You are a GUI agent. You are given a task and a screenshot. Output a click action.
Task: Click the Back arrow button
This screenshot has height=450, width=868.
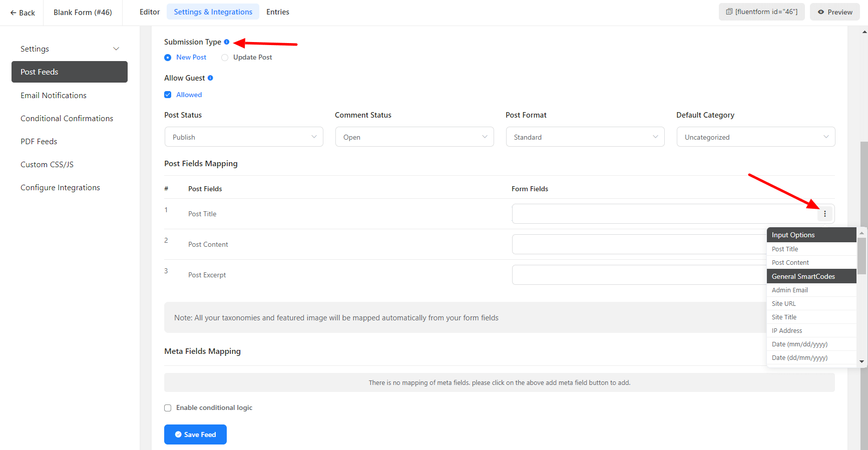23,13
